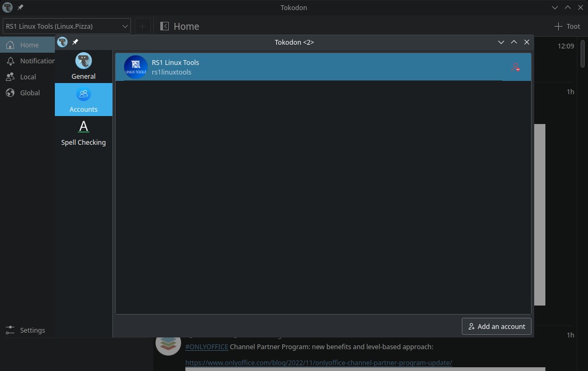Viewport: 588px width, 371px height.
Task: Click the pin icon in main Tokodon title bar
Action: tap(20, 7)
